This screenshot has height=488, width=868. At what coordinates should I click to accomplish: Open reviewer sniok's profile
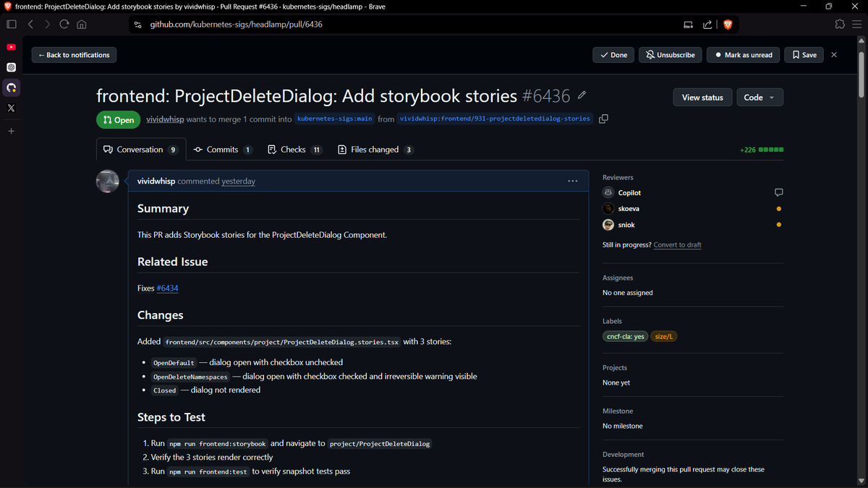[x=626, y=225]
